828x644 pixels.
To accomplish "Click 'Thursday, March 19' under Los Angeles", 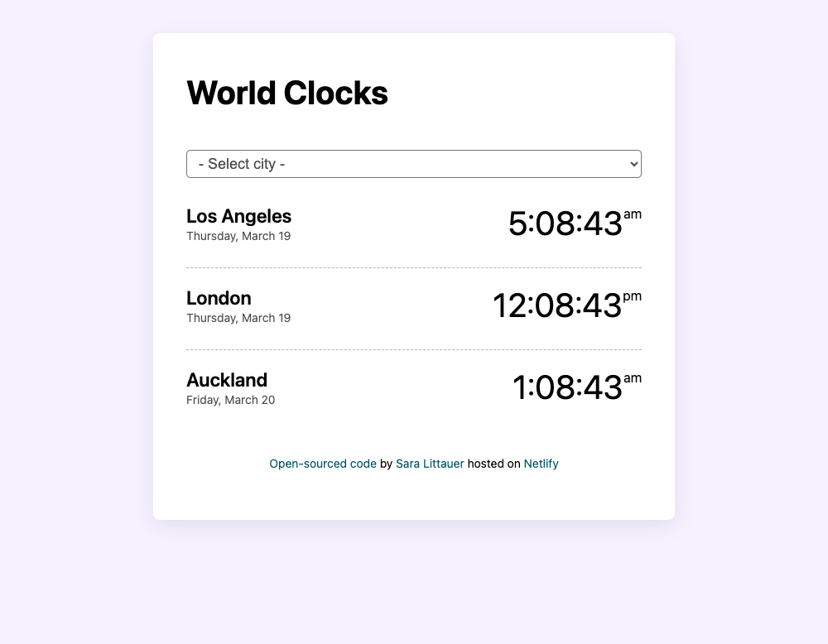I will [x=238, y=236].
